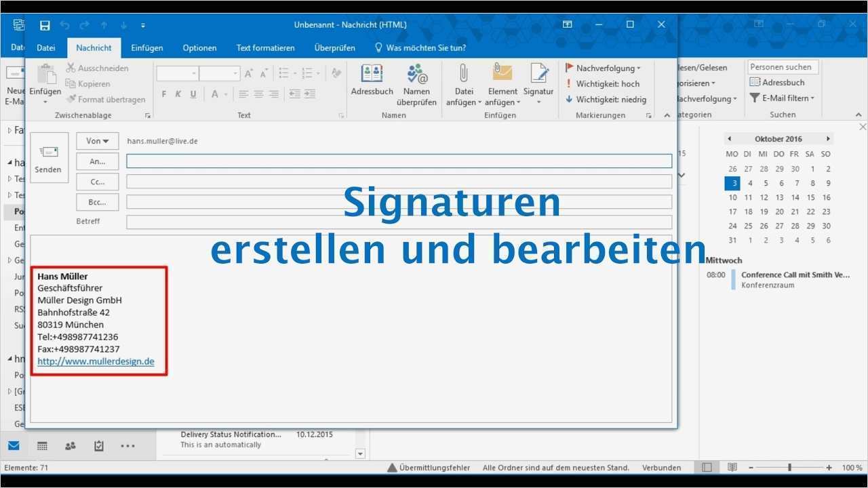Toggle bold formatting with F
The height and width of the screenshot is (488, 868).
163,94
